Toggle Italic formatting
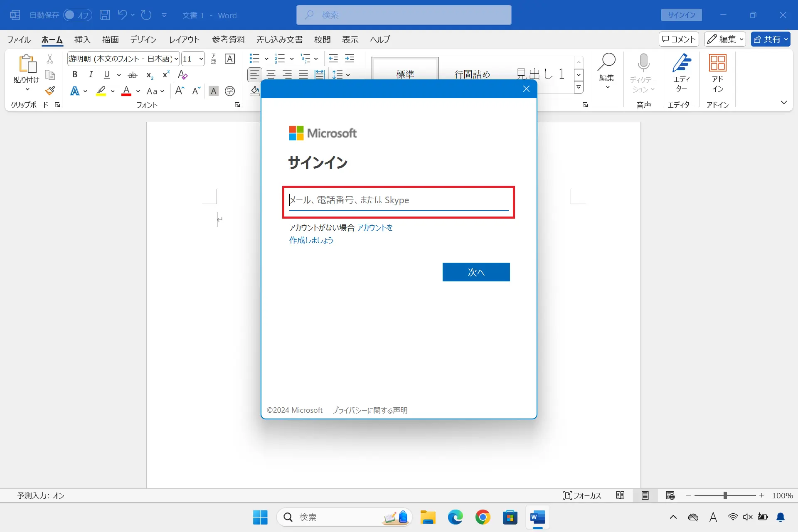 coord(91,74)
